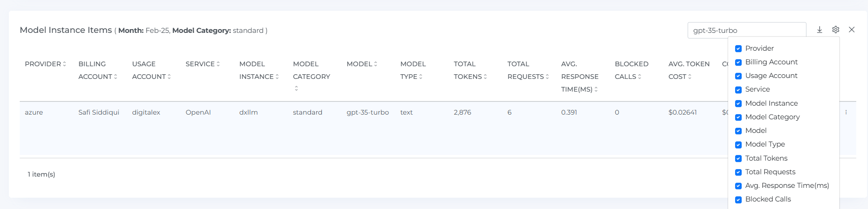Click the download export icon
Image resolution: width=868 pixels, height=209 pixels.
coord(819,30)
